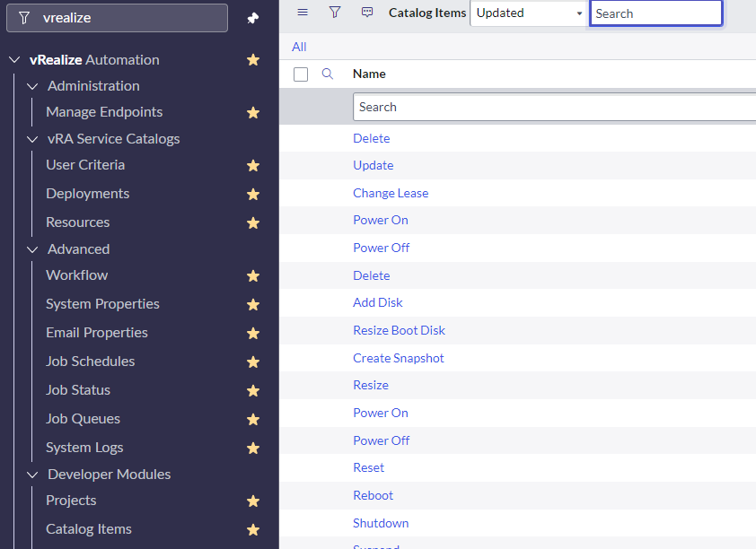The image size is (756, 549).
Task: Click the star next to User Criteria
Action: [x=253, y=166]
